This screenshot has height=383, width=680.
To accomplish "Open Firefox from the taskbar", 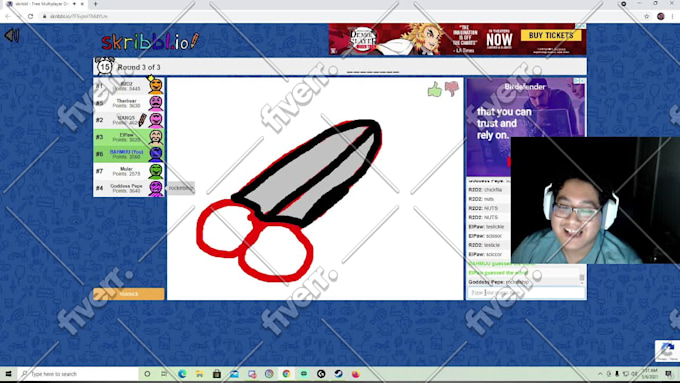I will pos(356,373).
